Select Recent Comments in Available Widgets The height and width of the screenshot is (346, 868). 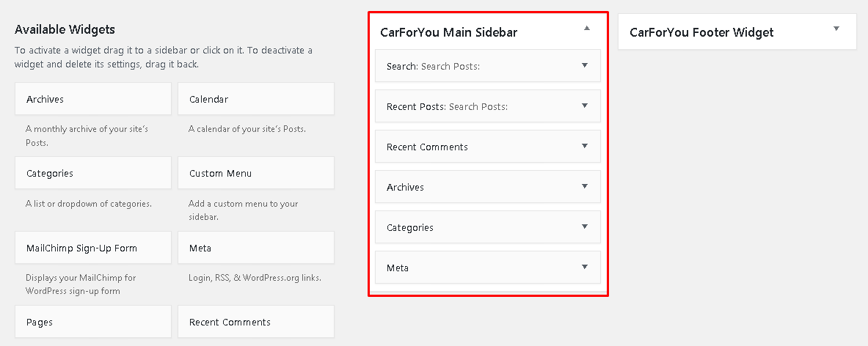(256, 322)
